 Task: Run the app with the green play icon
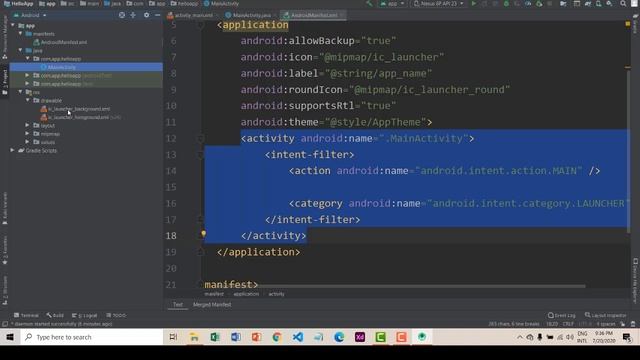(473, 4)
